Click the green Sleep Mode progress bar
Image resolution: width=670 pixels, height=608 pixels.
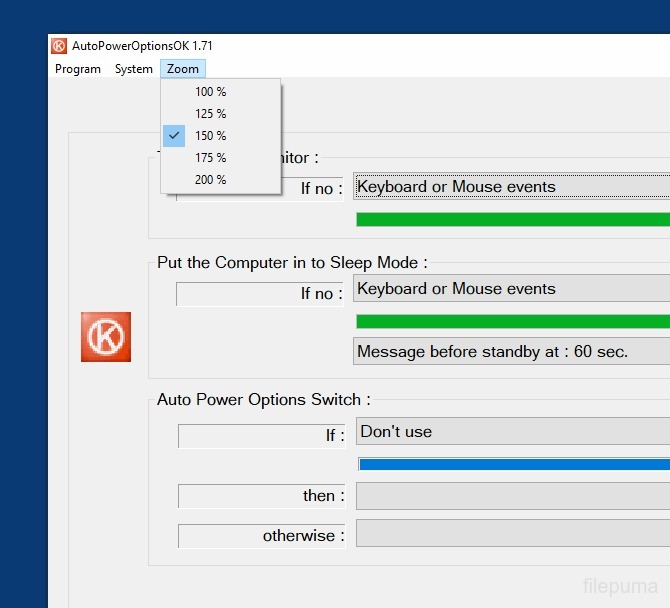512,322
